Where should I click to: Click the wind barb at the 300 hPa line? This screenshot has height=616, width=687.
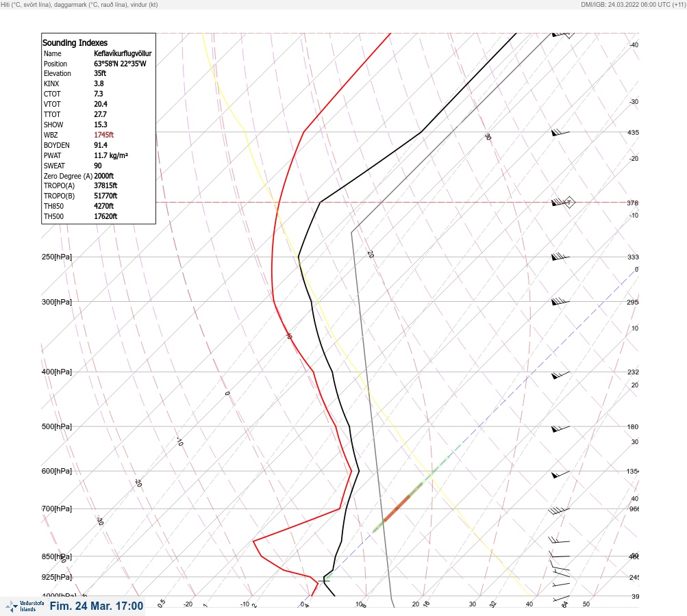coord(560,301)
